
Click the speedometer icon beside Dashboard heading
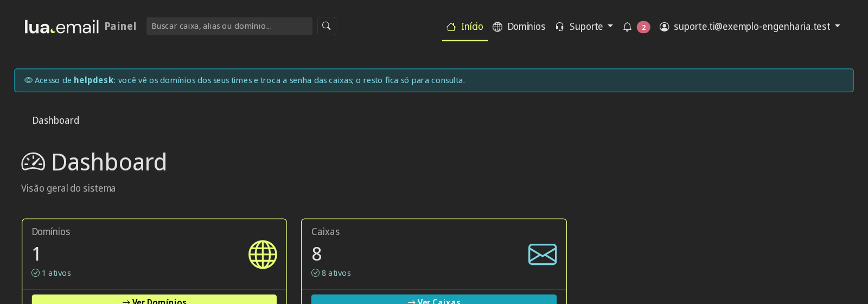[x=33, y=162]
